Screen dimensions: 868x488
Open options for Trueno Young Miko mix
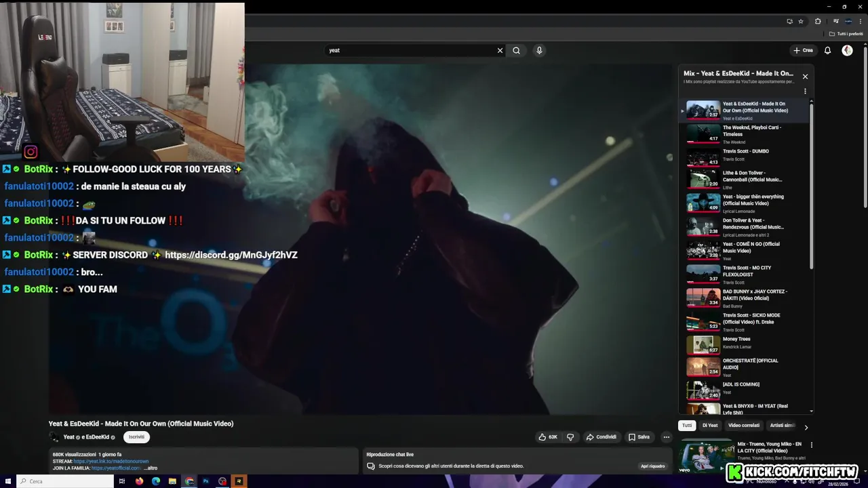(x=811, y=445)
